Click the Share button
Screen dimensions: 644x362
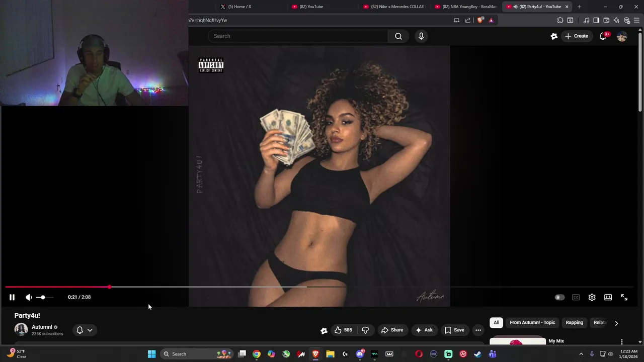392,330
